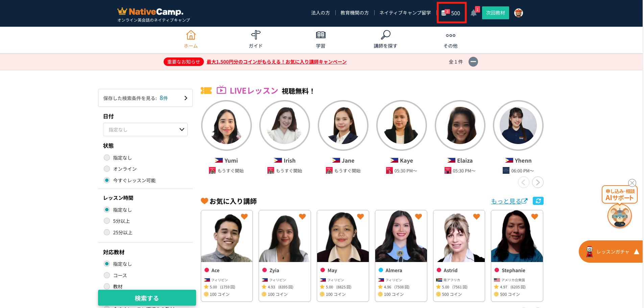Open the user profile avatar
This screenshot has height=308, width=644.
click(x=518, y=13)
